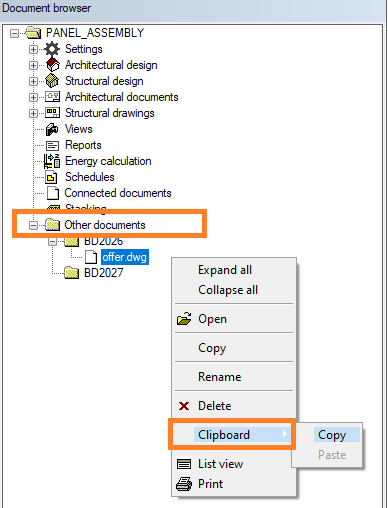
Task: Select the PANEL_ASSEMBLY project label
Action: [95, 33]
